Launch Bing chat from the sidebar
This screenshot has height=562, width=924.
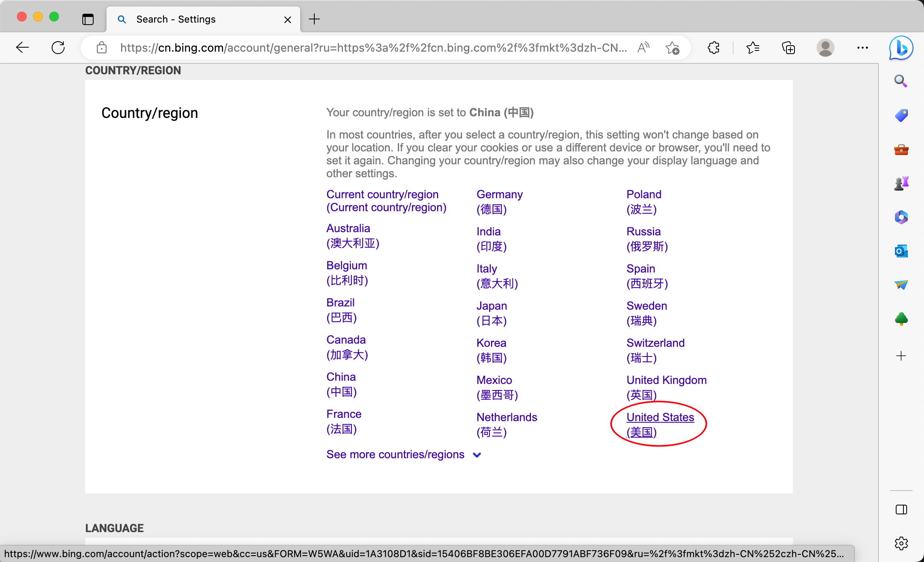coord(901,48)
